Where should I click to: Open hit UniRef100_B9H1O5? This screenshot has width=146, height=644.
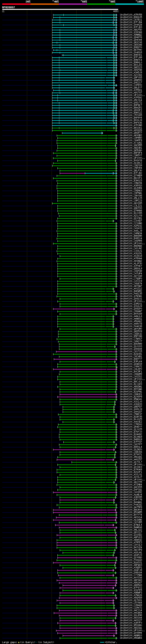(131, 17)
